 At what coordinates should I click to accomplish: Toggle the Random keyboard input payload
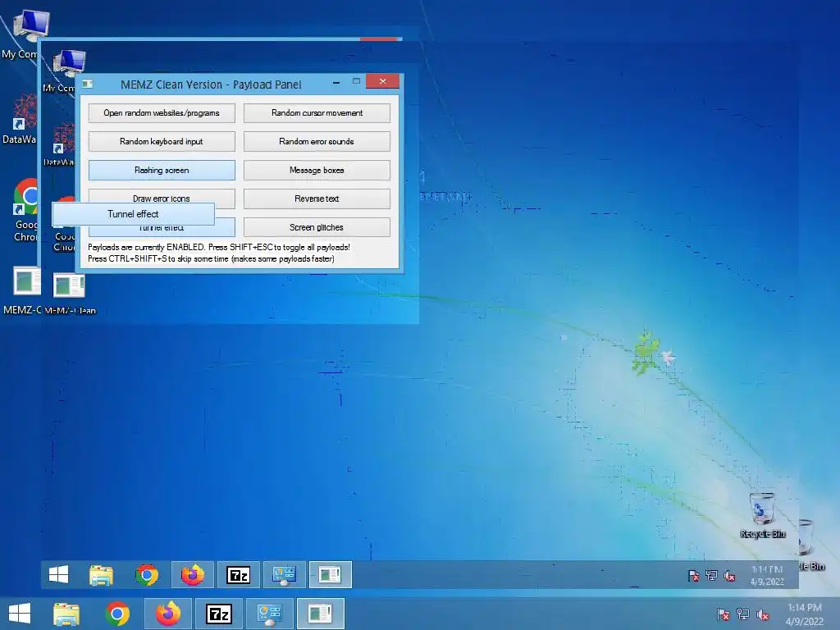tap(162, 141)
